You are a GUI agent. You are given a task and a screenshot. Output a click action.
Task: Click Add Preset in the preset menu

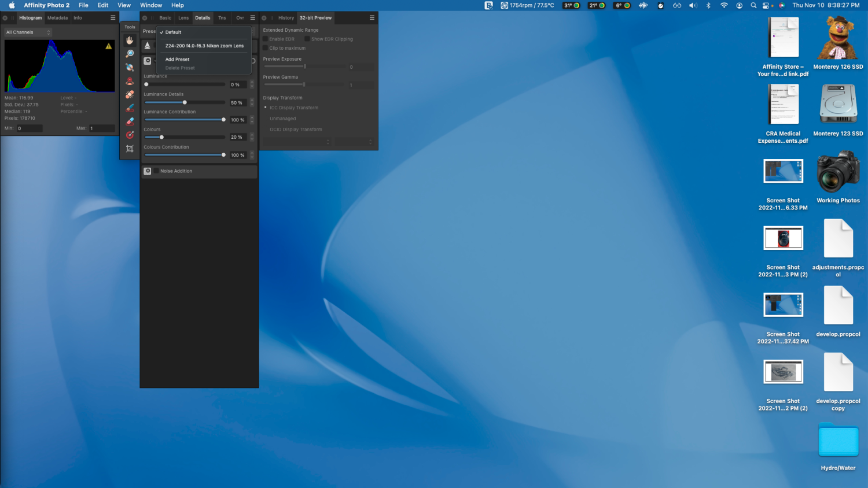[x=177, y=60]
